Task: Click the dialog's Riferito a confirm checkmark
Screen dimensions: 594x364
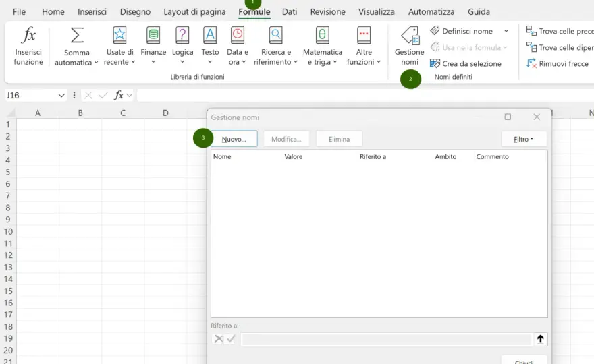Action: 231,339
